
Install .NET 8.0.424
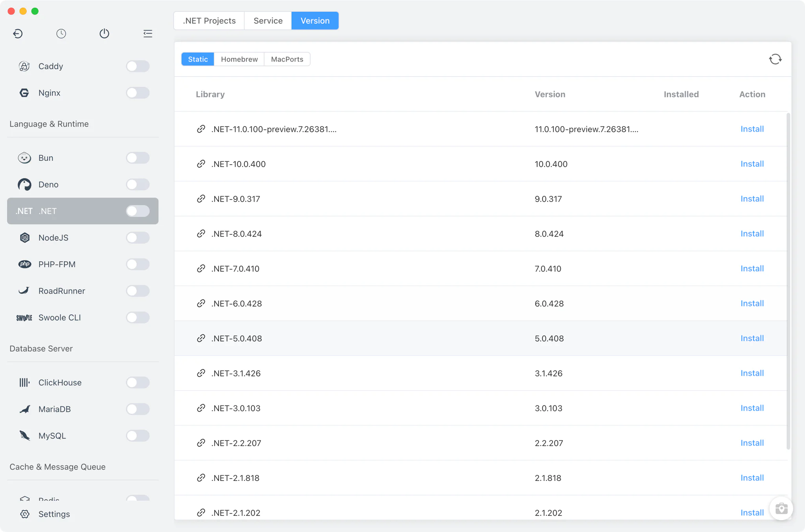click(752, 234)
